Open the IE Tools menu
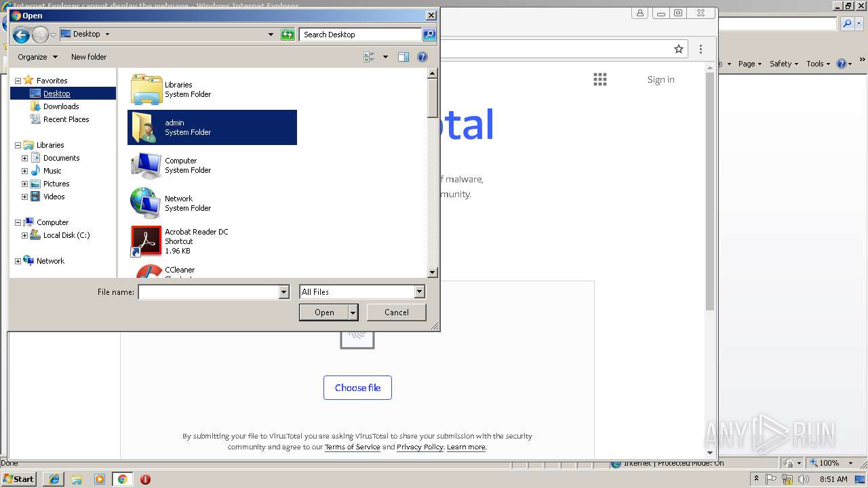The height and width of the screenshot is (488, 868). pos(818,64)
